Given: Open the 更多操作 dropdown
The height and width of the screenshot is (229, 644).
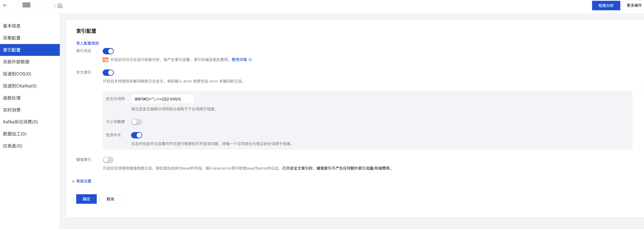Looking at the screenshot, I should point(634,6).
